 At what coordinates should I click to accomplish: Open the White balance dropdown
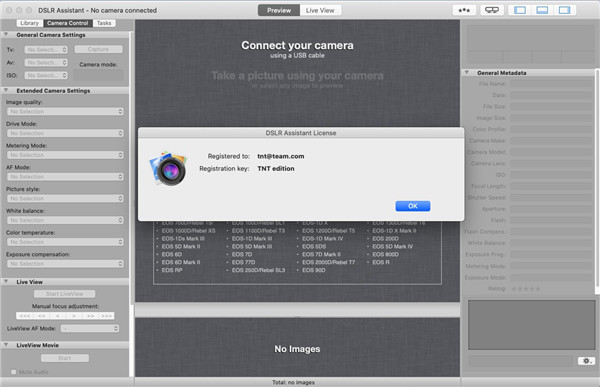click(x=65, y=220)
